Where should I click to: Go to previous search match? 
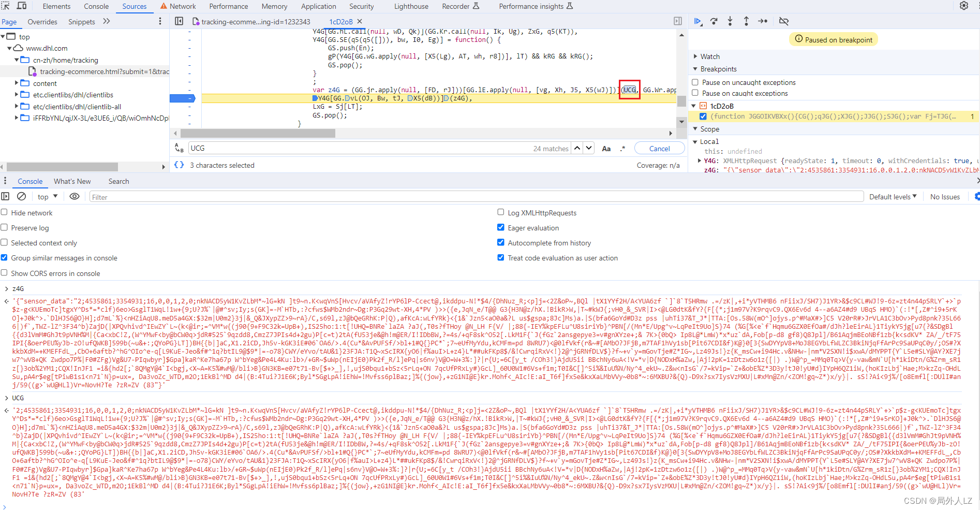(x=577, y=148)
